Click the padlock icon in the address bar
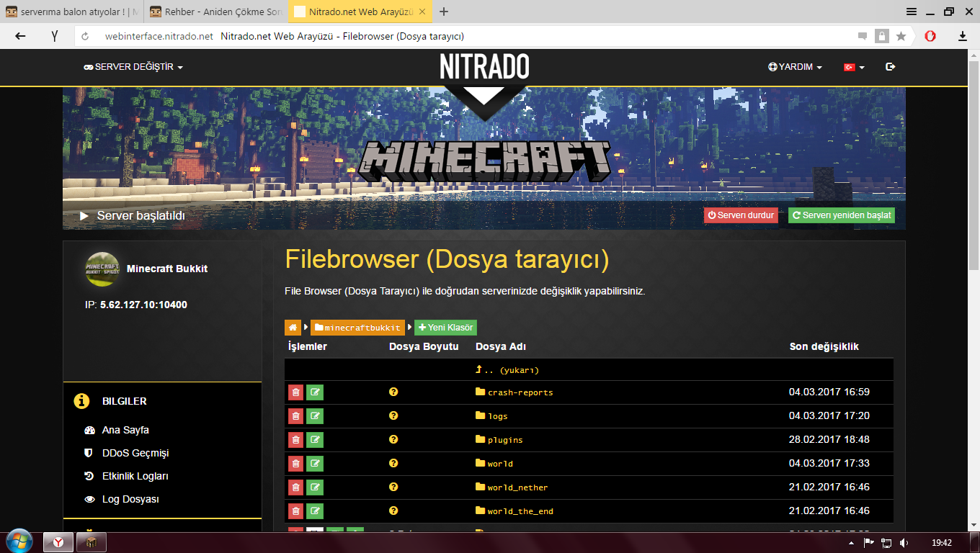Screen dimensions: 980x553 881,36
